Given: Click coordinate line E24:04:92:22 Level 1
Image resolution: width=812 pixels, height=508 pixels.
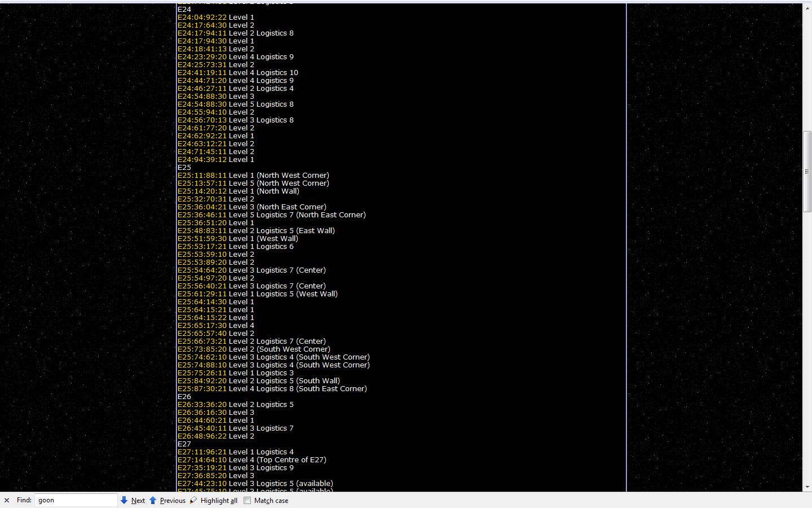Looking at the screenshot, I should (x=216, y=17).
